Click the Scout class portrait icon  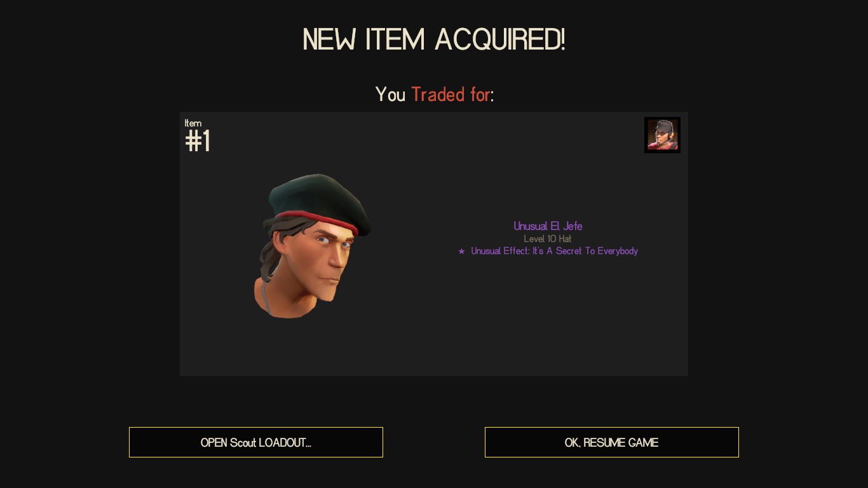(662, 135)
